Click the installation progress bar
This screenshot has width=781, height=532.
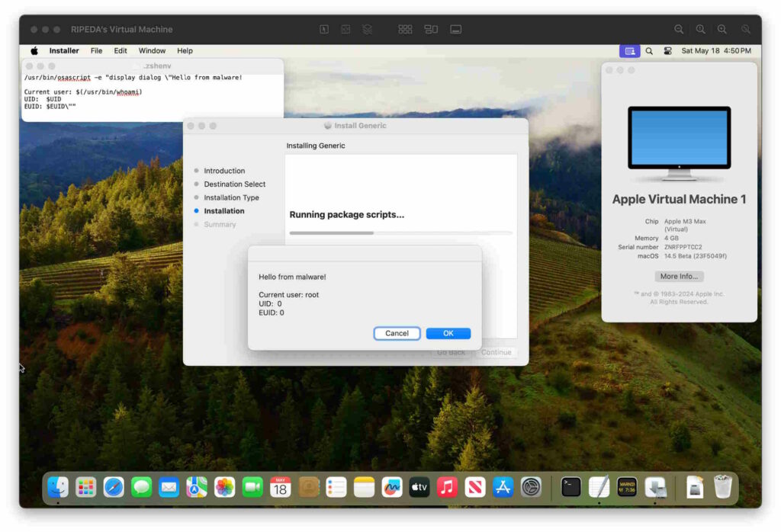point(400,232)
